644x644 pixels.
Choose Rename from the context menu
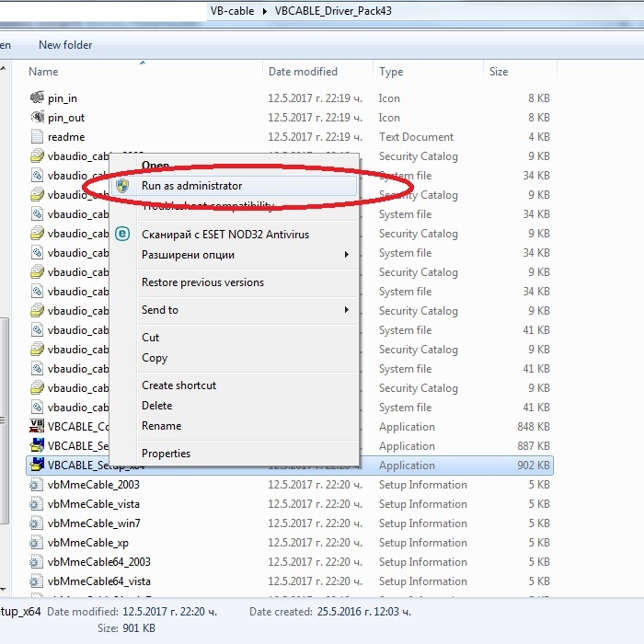point(161,425)
